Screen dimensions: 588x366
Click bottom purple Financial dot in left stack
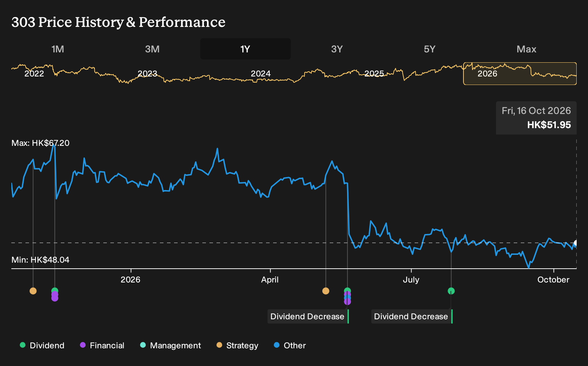[x=54, y=298]
